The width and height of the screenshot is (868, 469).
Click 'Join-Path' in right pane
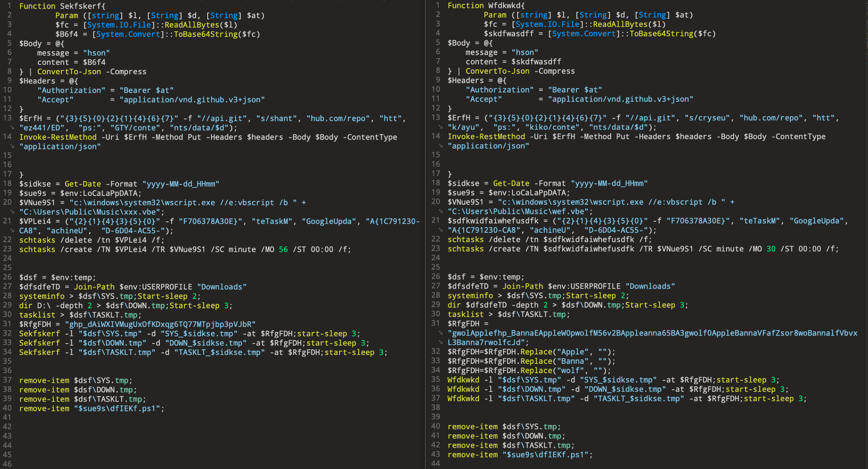pos(523,287)
